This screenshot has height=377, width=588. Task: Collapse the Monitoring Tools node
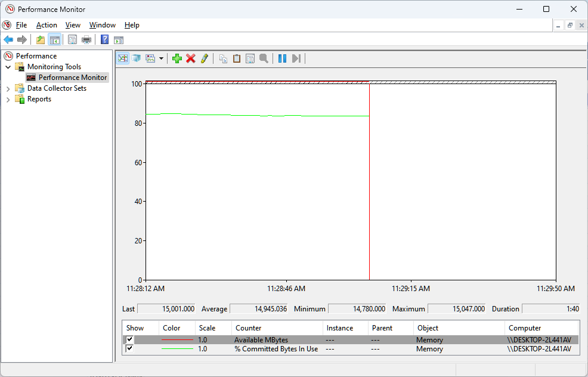pyautogui.click(x=8, y=67)
